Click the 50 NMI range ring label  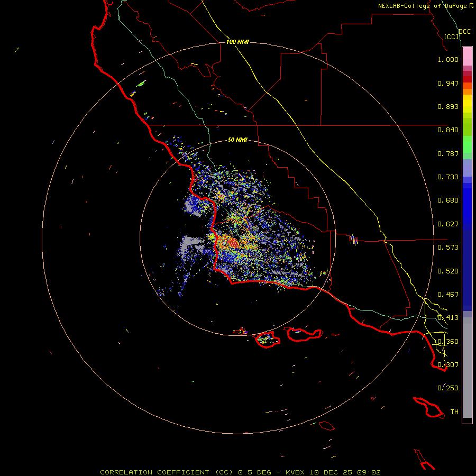coord(237,140)
